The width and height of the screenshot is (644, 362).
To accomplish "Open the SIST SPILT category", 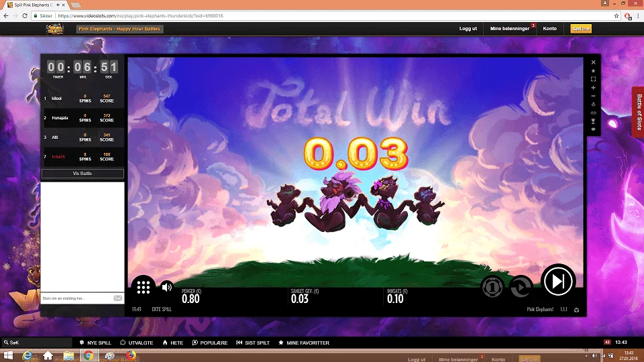I will pyautogui.click(x=253, y=343).
